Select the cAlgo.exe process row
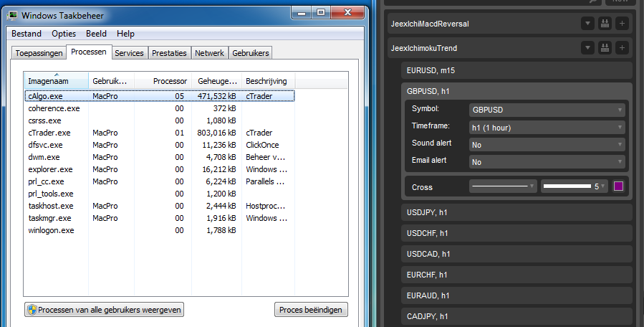This screenshot has width=644, height=327. pyautogui.click(x=159, y=96)
